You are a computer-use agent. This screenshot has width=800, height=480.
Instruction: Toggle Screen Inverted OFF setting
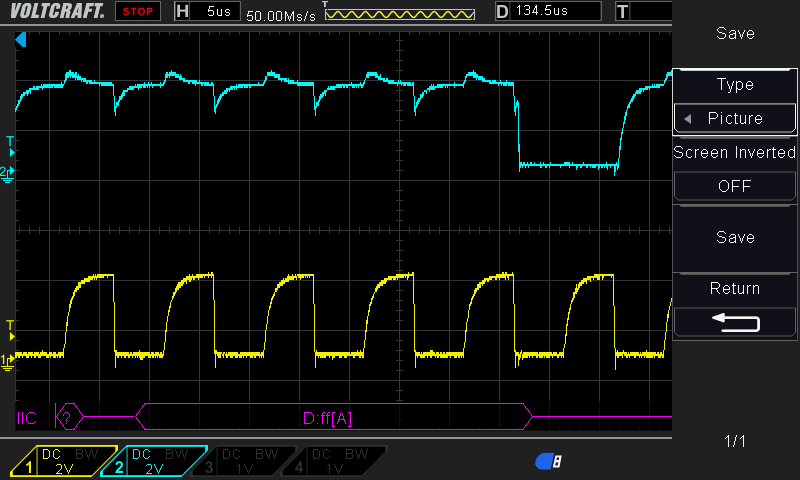[x=735, y=186]
